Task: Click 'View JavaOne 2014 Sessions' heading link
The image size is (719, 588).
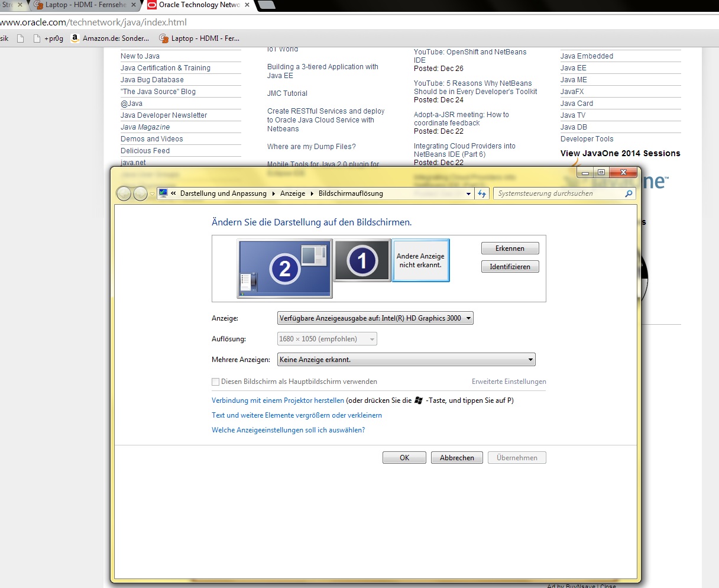Action: pyautogui.click(x=620, y=153)
